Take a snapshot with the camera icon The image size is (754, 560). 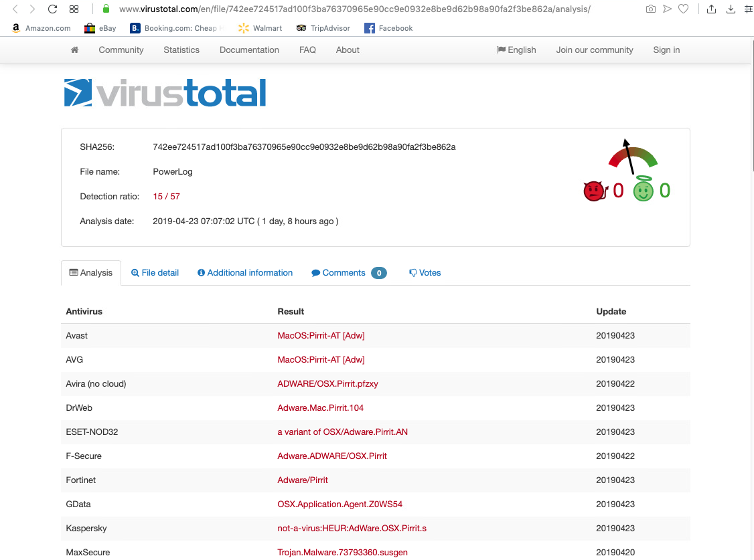pos(651,9)
